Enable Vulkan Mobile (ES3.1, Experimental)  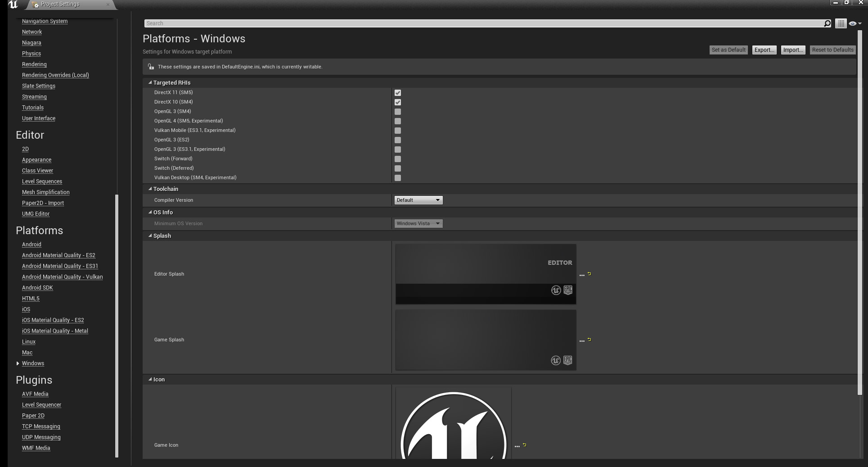[x=398, y=131]
